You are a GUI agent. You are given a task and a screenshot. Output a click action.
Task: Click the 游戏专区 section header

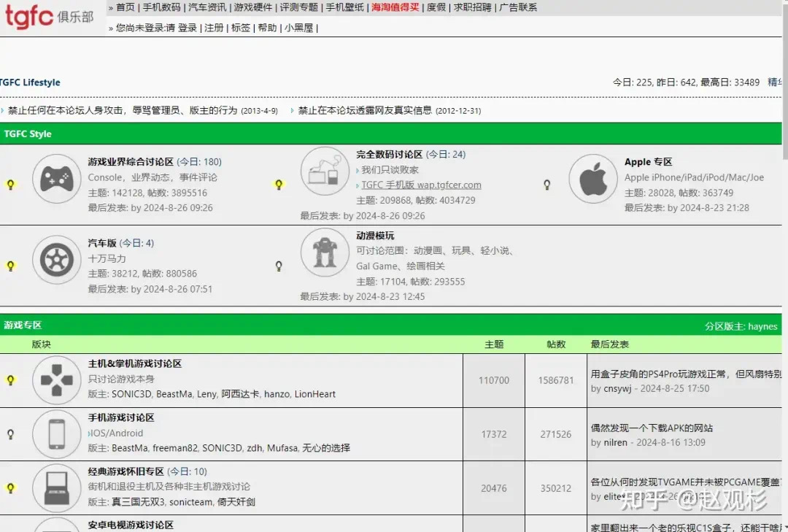(x=23, y=325)
